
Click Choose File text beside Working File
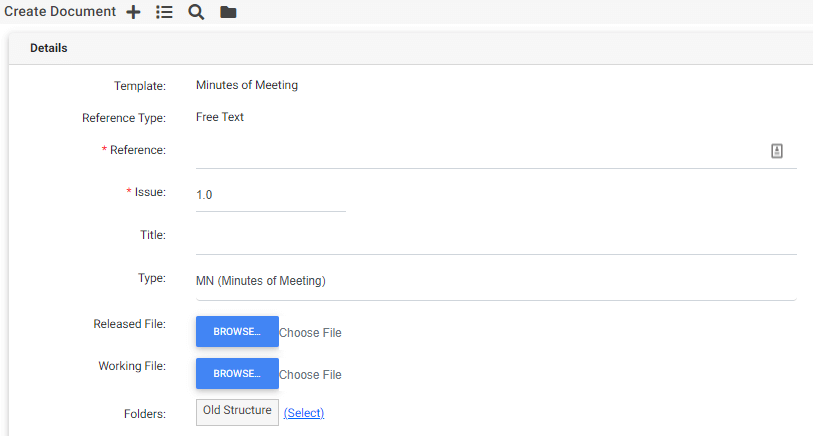[x=310, y=375]
